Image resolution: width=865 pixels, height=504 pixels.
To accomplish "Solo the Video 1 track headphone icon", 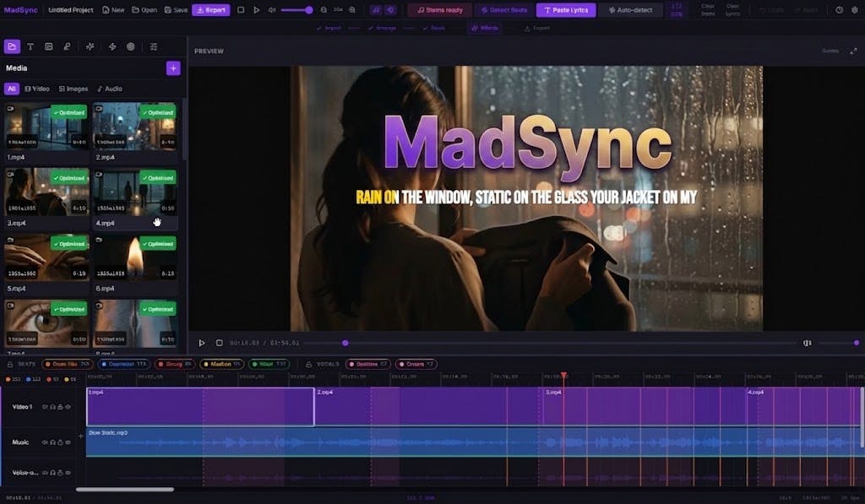I will coord(53,407).
